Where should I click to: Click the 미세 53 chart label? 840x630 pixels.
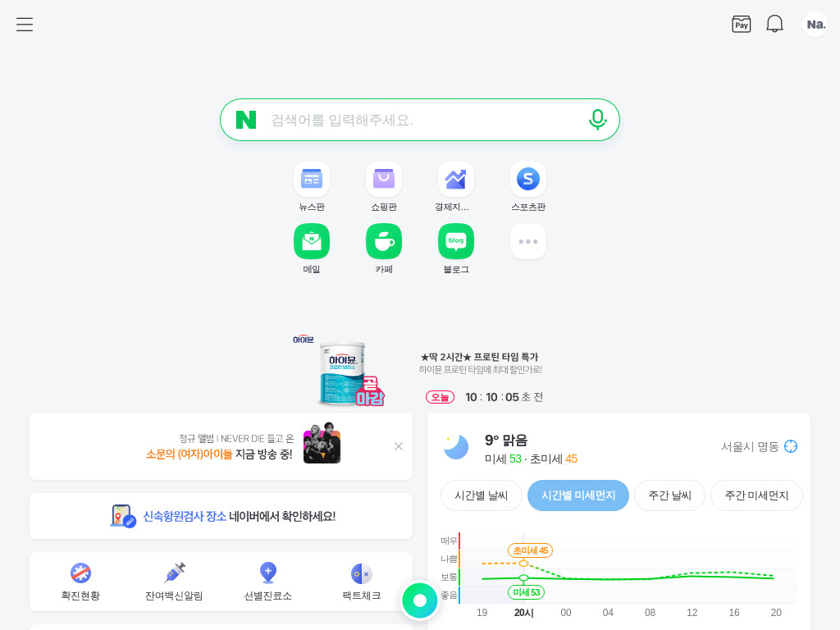[x=526, y=592]
